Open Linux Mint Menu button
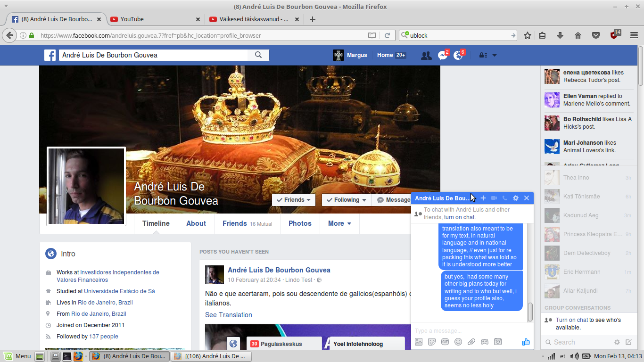Screen dimensions: 644x362 point(17,356)
